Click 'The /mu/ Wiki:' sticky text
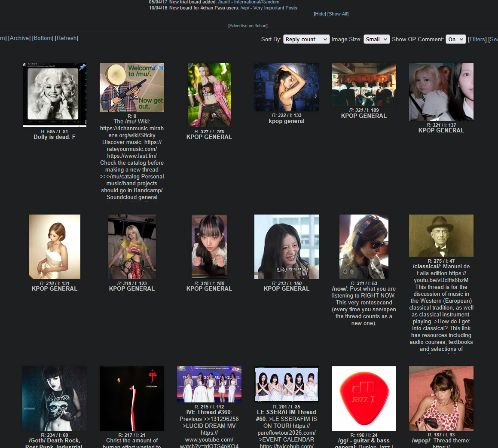The height and width of the screenshot is (448, 498). click(x=132, y=121)
